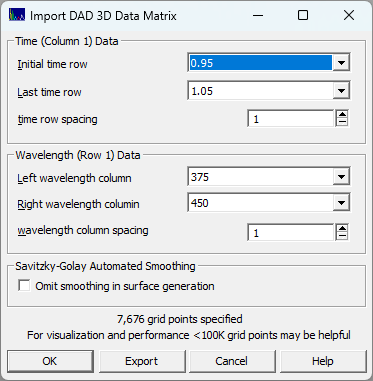This screenshot has width=373, height=381.
Task: Open the Left wavelength column dropdown arrow
Action: coord(341,177)
